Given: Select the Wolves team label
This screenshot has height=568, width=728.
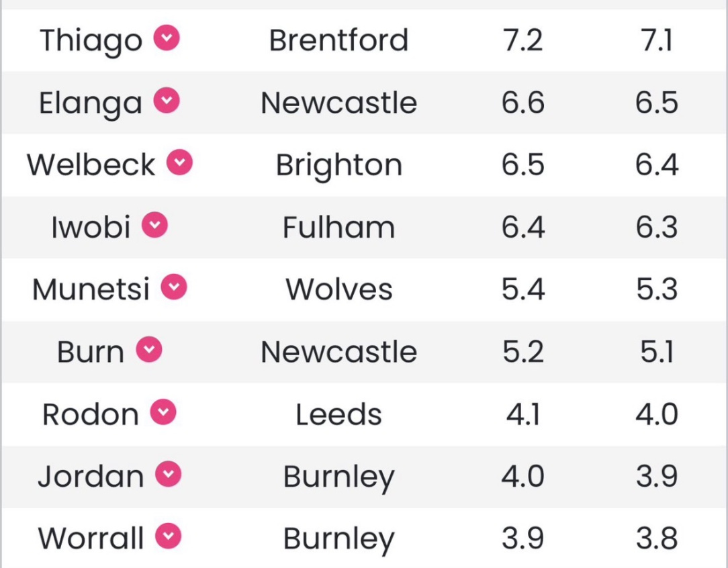Looking at the screenshot, I should pos(338,290).
